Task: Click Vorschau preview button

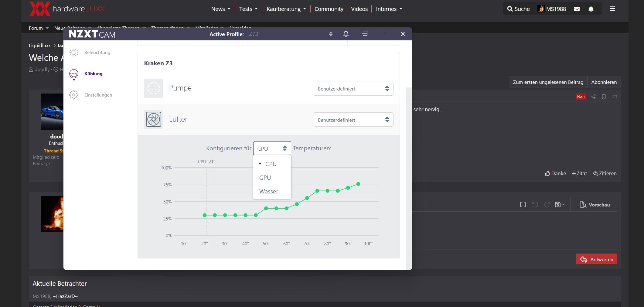Action: pyautogui.click(x=595, y=205)
